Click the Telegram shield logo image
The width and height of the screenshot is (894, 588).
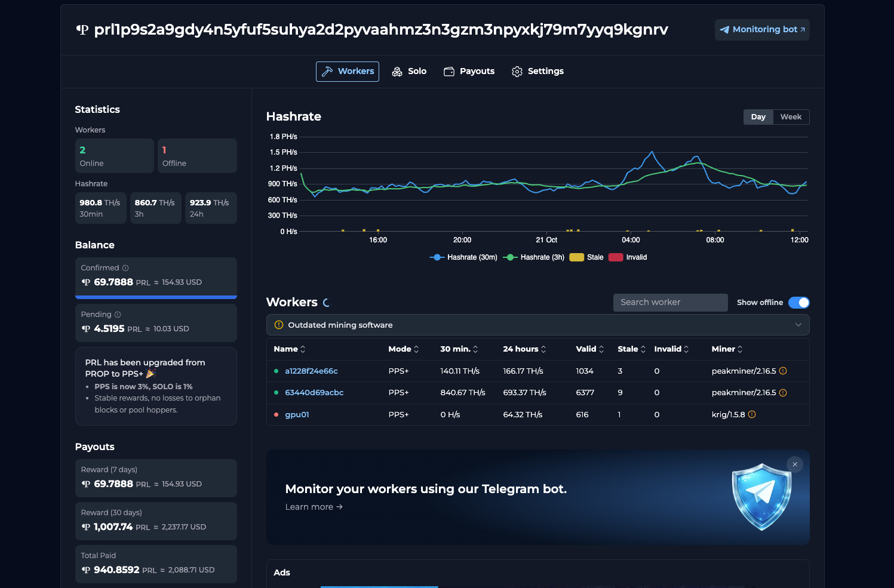pos(762,497)
